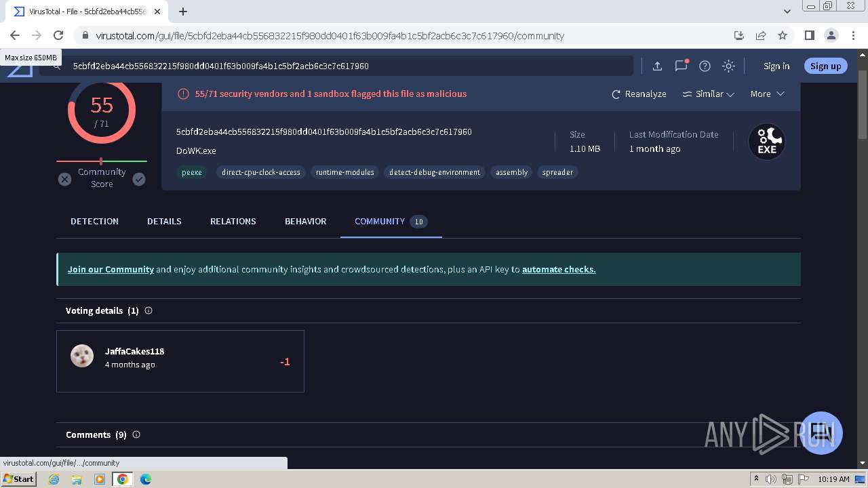Toggle the light/dark theme sun icon
Image resolution: width=868 pixels, height=488 pixels.
(728, 66)
